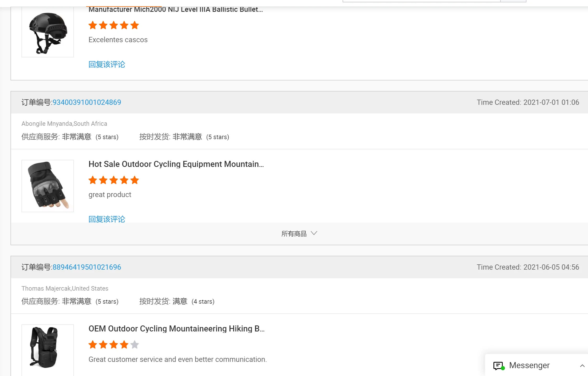This screenshot has height=376, width=588.
Task: Click the cycling glove product thumbnail
Action: tap(48, 186)
